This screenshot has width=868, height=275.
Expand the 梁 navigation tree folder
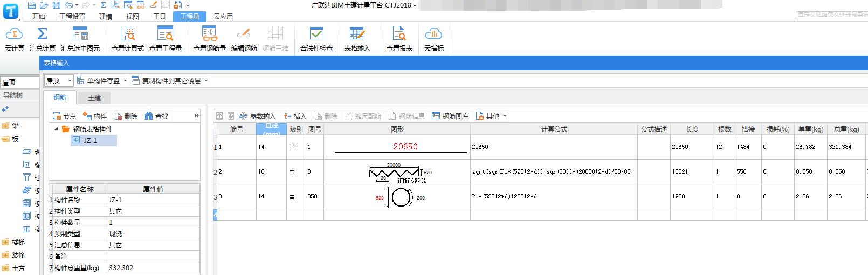[5, 126]
